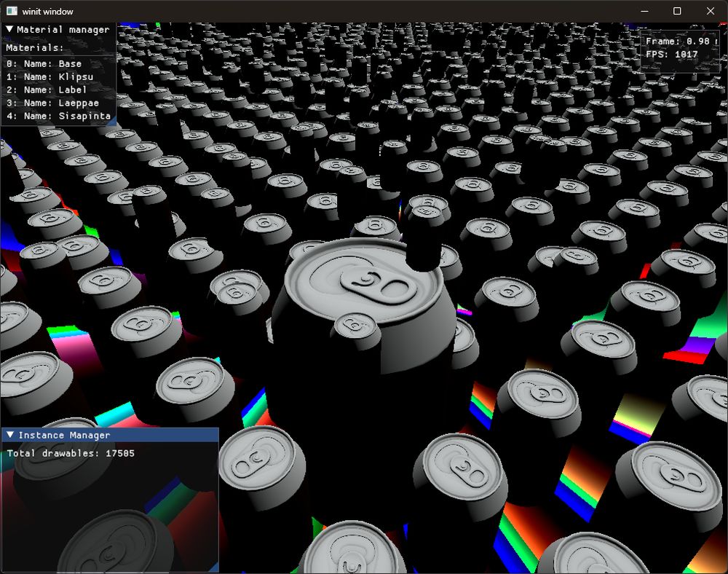This screenshot has height=574, width=728.
Task: Collapse the Material manager panel
Action: coord(9,29)
